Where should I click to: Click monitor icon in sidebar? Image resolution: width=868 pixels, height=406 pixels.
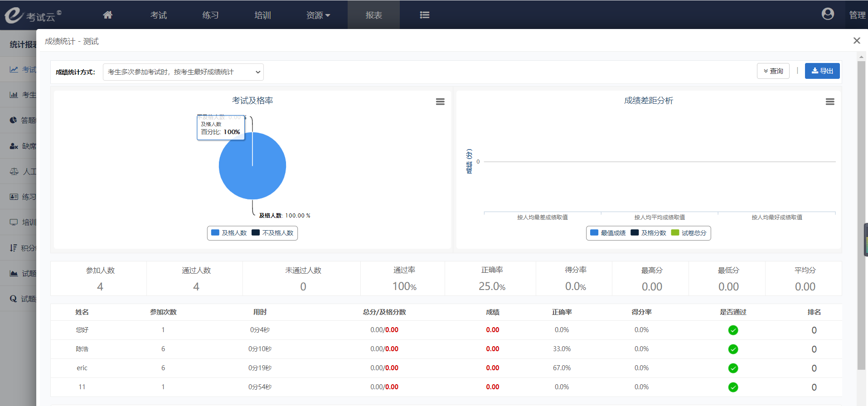pyautogui.click(x=14, y=222)
